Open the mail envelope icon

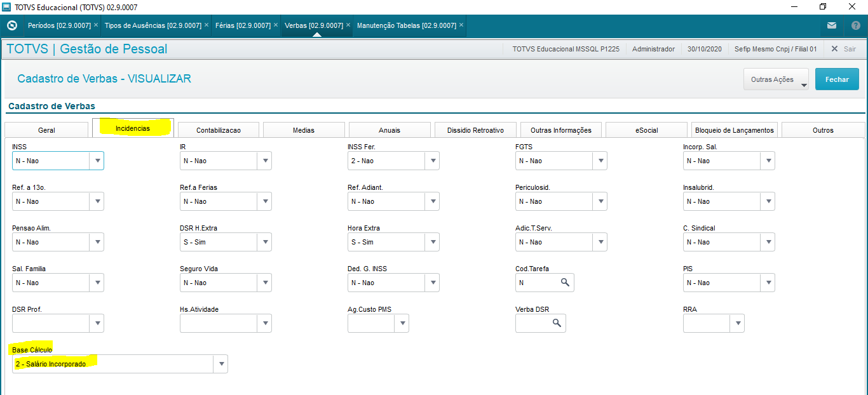click(832, 25)
